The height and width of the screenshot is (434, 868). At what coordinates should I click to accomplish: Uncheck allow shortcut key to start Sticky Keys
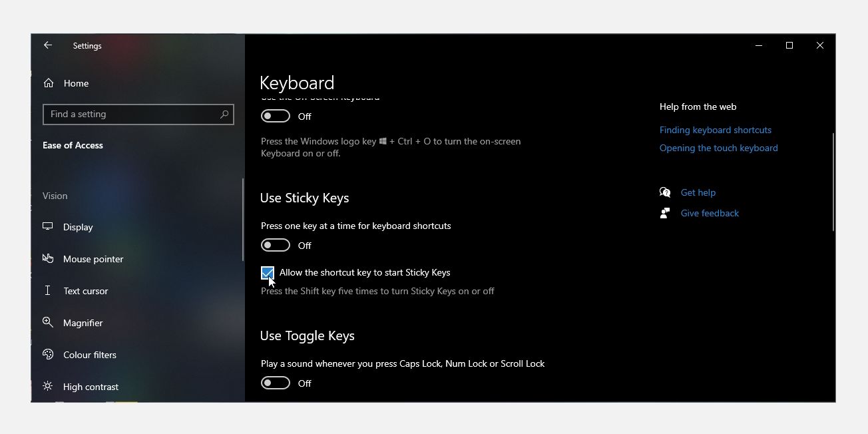(x=267, y=272)
